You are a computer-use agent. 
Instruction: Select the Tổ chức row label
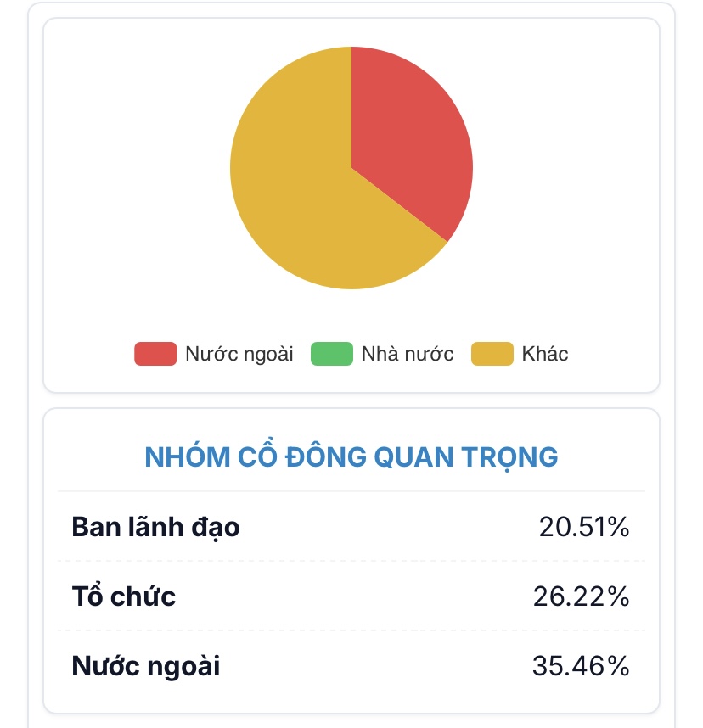point(124,596)
